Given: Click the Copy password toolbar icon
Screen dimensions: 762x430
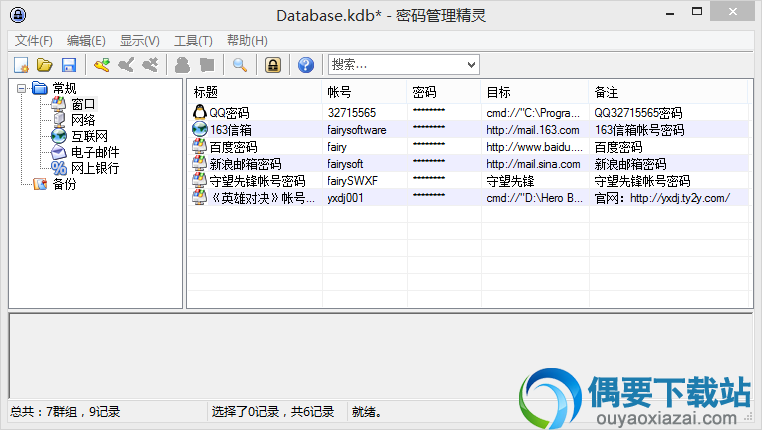Looking at the screenshot, I should [207, 65].
